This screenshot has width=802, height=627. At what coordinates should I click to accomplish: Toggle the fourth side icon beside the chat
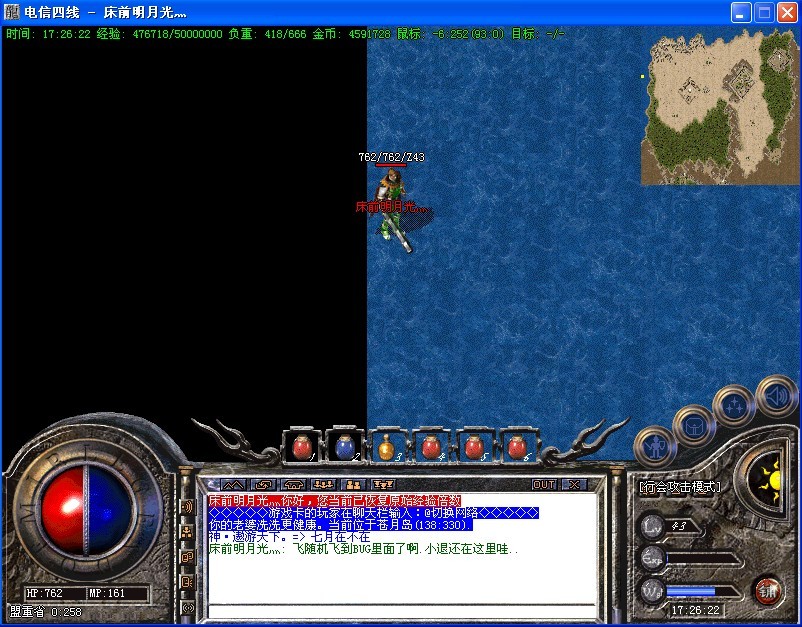(x=187, y=581)
